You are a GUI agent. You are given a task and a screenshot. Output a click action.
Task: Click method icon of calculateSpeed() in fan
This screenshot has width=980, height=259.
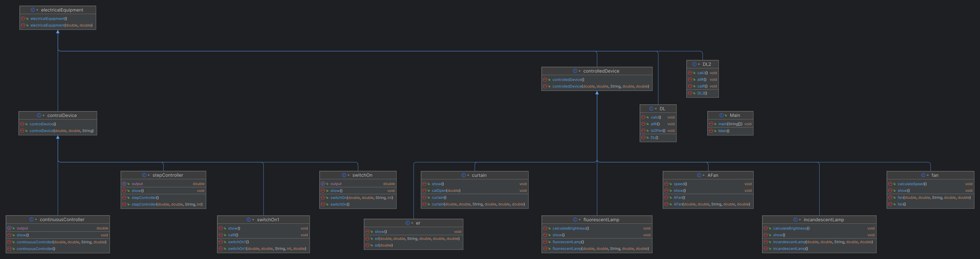(x=890, y=184)
